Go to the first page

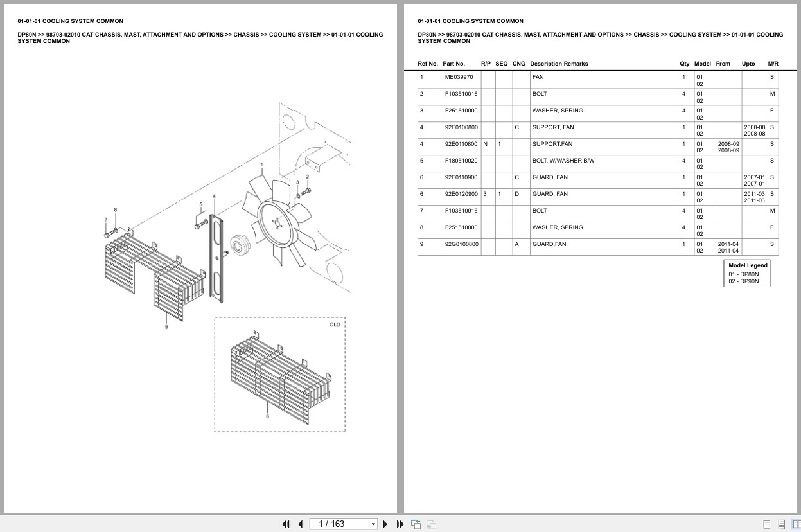(x=286, y=524)
